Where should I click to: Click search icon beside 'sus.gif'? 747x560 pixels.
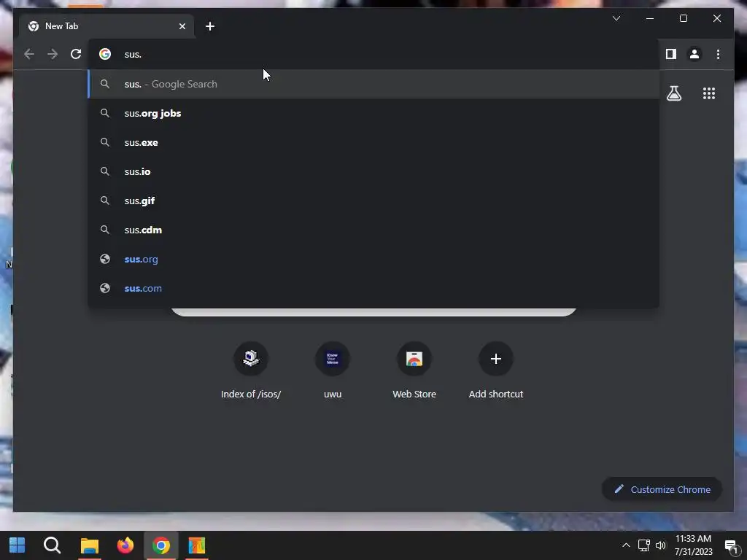[105, 201]
